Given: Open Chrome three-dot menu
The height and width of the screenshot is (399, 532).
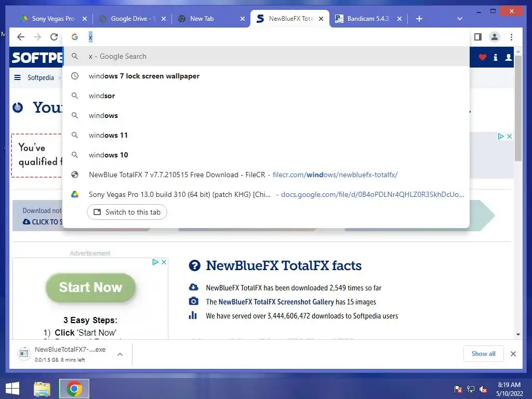Looking at the screenshot, I should (x=511, y=37).
